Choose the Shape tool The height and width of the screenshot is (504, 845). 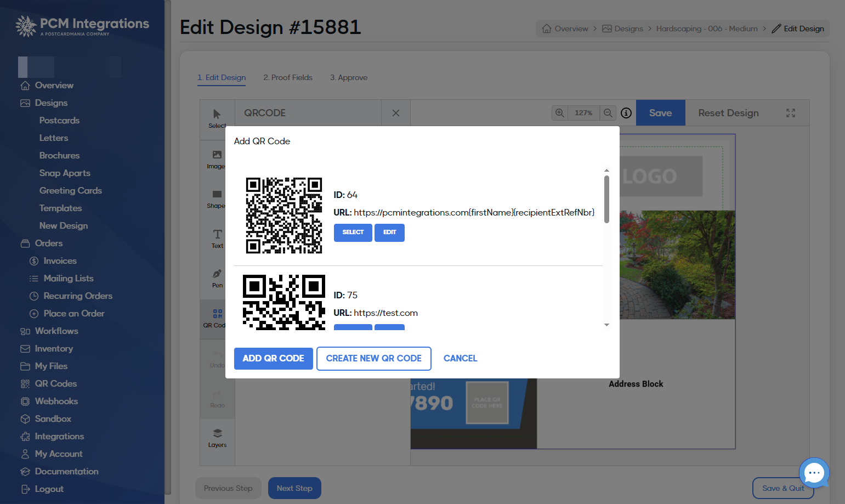[216, 199]
